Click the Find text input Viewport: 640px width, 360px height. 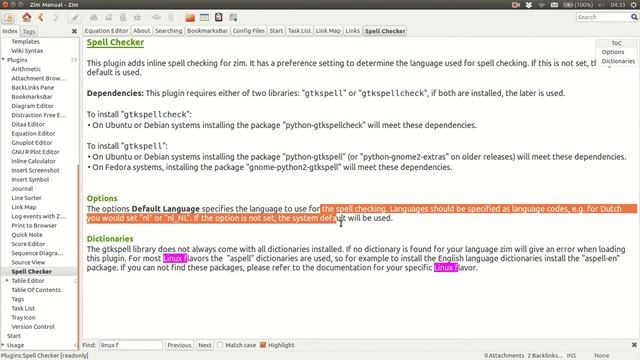coord(131,345)
